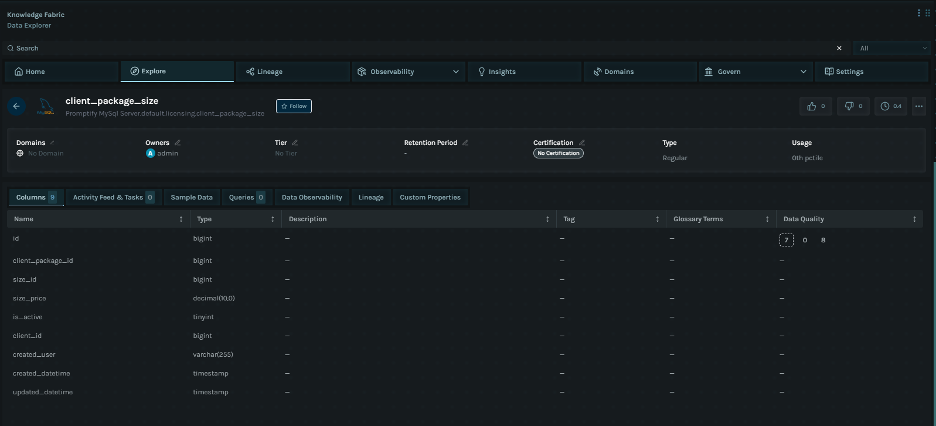936x426 pixels.
Task: Clear the search with X icon
Action: click(x=839, y=48)
